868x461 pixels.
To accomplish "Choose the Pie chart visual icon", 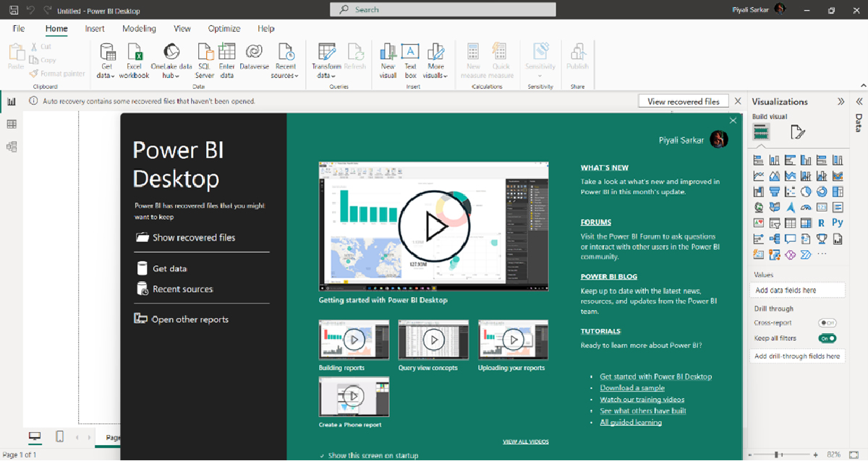I will [x=806, y=192].
